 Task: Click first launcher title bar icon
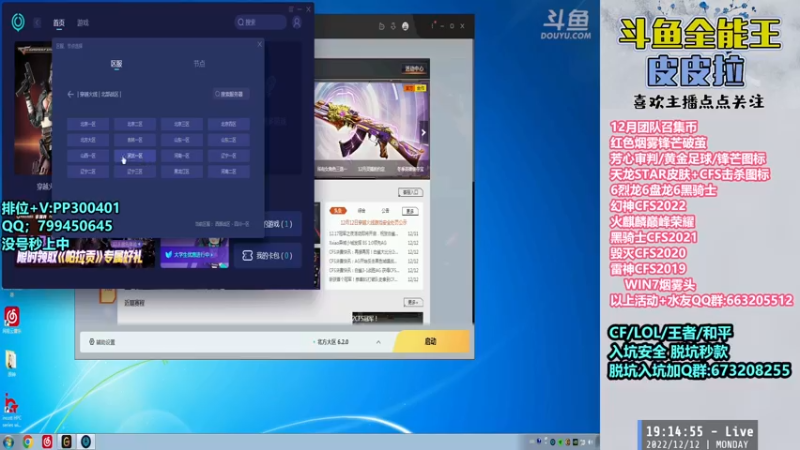[381, 26]
